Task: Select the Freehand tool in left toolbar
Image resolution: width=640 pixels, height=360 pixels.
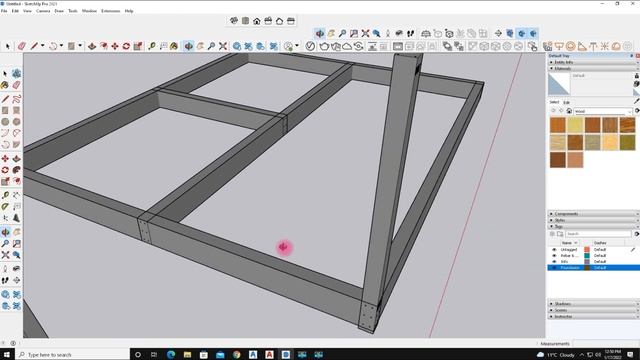Action: [x=16, y=99]
